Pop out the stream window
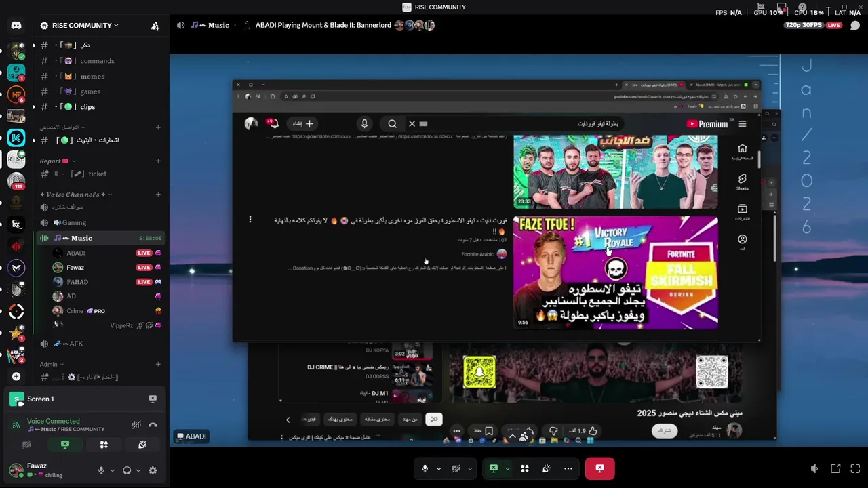This screenshot has height=488, width=868. 835,468
